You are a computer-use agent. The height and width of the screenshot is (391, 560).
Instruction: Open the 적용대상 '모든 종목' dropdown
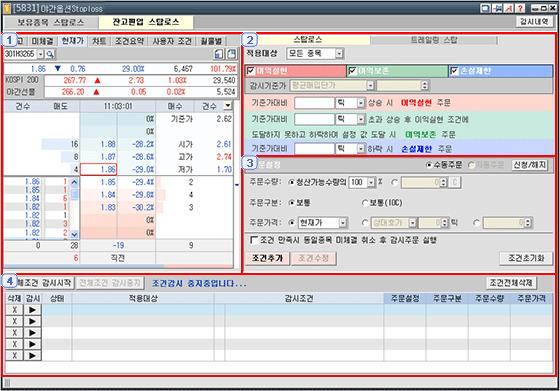point(339,54)
